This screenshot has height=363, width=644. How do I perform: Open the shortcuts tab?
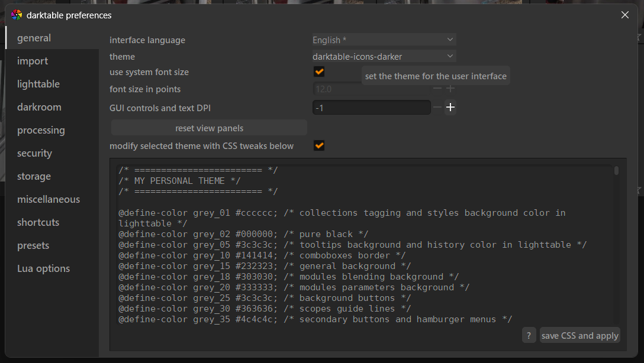(x=53, y=222)
